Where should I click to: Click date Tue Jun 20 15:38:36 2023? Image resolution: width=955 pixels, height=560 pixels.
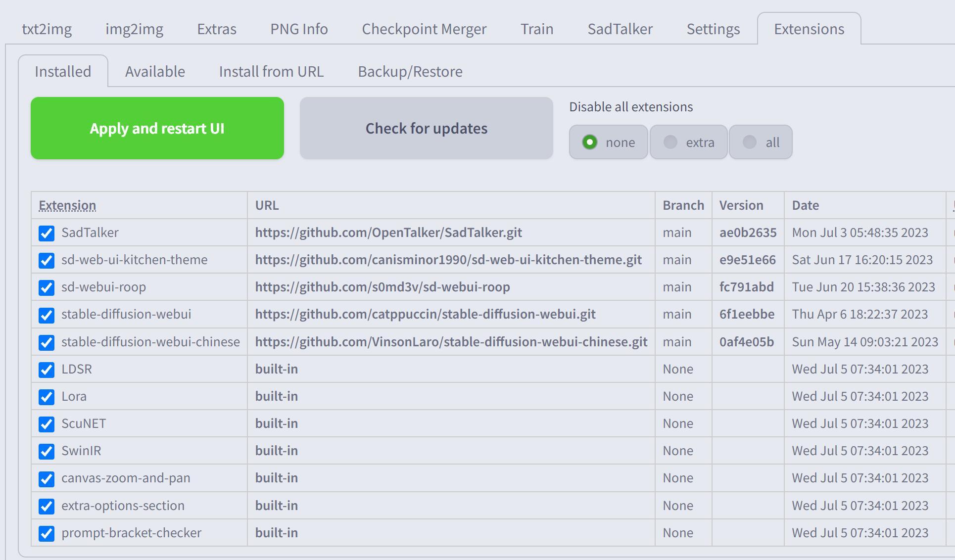click(x=863, y=287)
